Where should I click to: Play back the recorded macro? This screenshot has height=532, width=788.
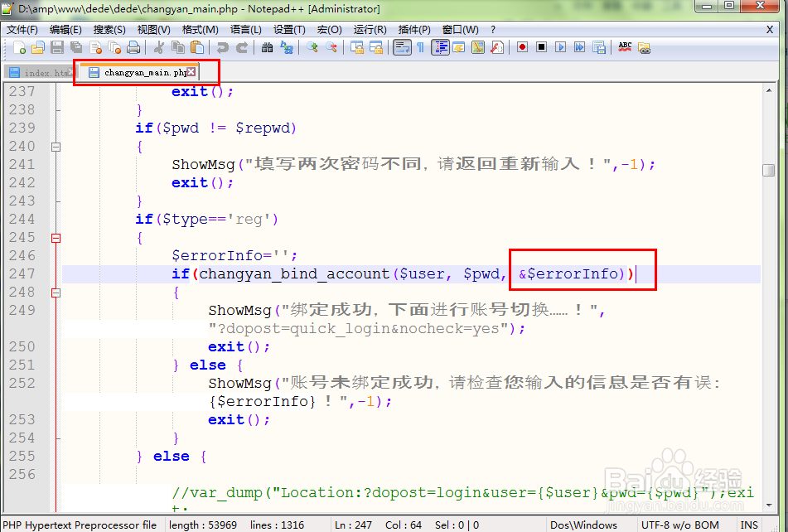[560, 48]
